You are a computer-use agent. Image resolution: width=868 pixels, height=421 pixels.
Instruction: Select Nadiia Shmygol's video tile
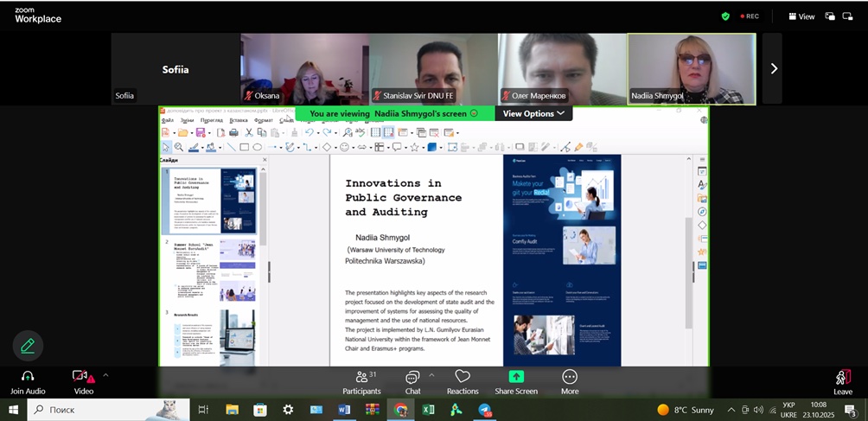(x=691, y=69)
